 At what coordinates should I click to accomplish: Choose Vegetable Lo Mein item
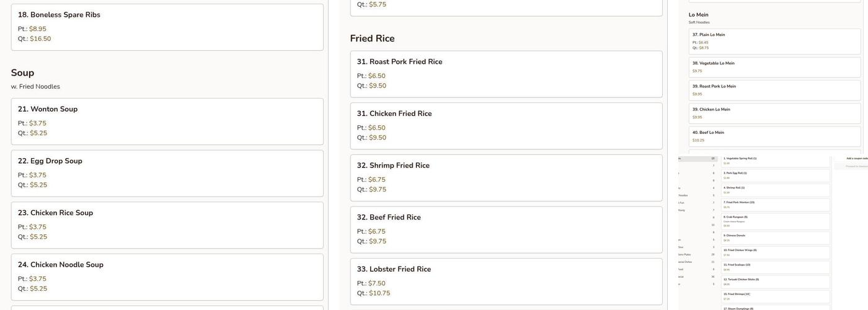click(774, 67)
